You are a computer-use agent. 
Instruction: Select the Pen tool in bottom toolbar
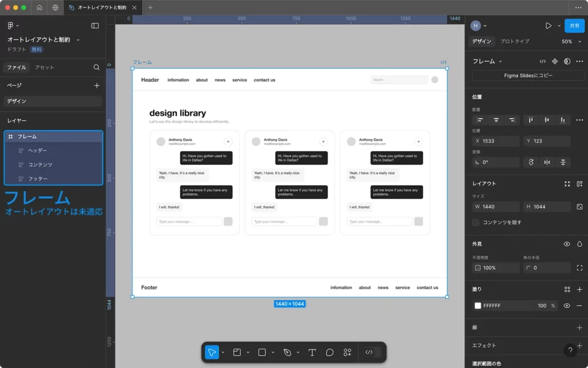click(x=287, y=352)
